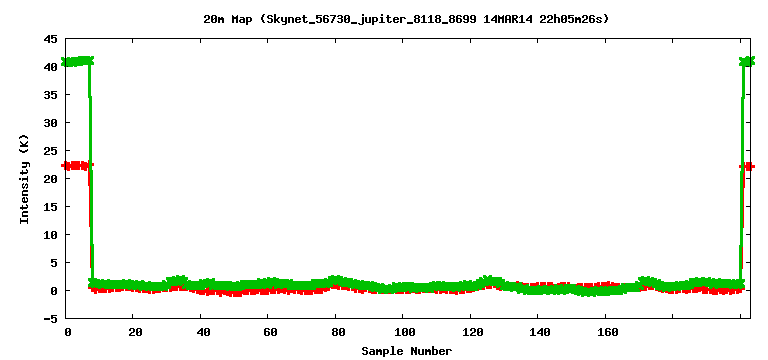The height and width of the screenshot is (360, 768).
Task: Click the green plateau at upper right
Action: point(747,61)
